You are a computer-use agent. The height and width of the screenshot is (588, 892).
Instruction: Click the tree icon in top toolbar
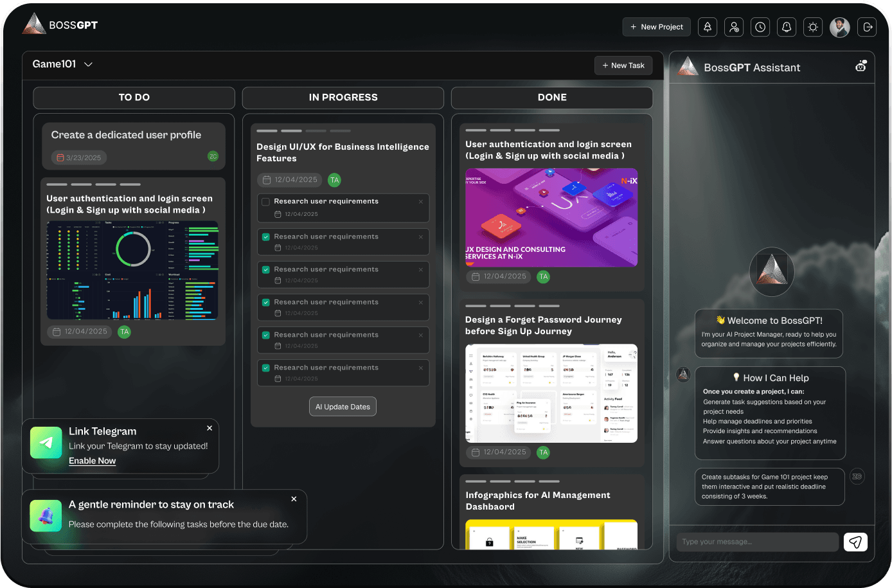(x=708, y=27)
